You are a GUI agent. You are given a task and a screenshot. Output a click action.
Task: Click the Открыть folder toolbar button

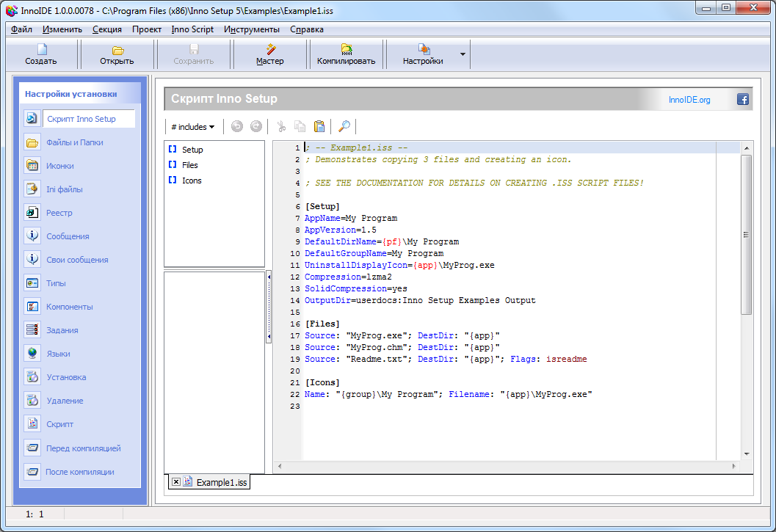[117, 54]
